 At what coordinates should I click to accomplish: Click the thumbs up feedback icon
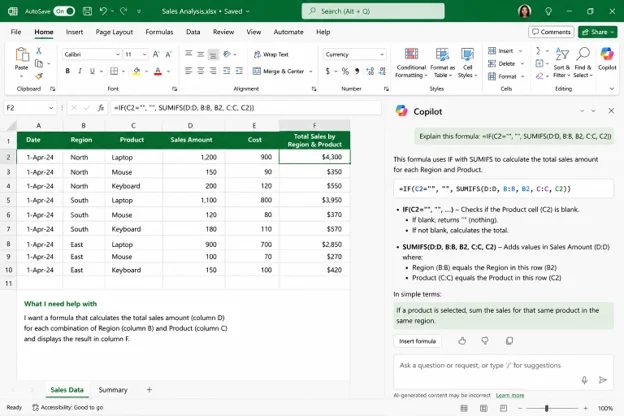462,341
